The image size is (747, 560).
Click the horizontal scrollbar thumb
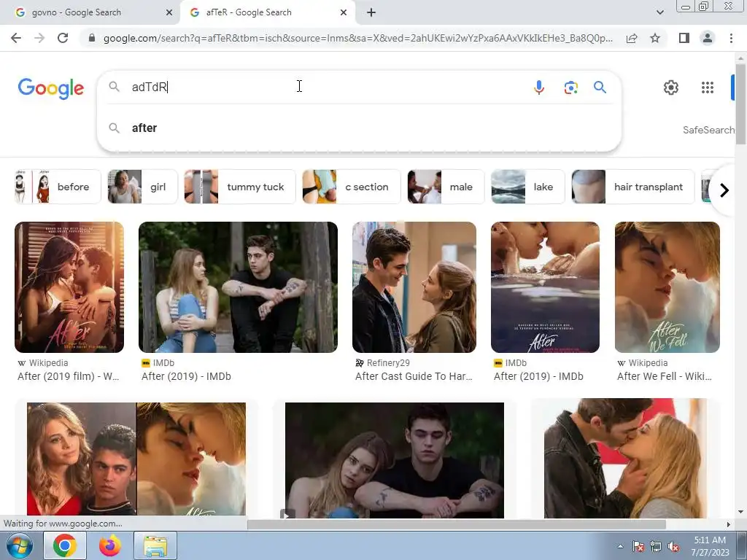(x=457, y=524)
